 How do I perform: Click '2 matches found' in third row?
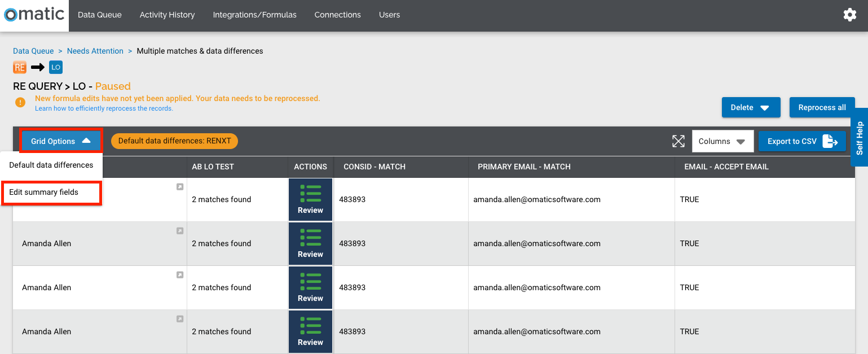pyautogui.click(x=221, y=287)
